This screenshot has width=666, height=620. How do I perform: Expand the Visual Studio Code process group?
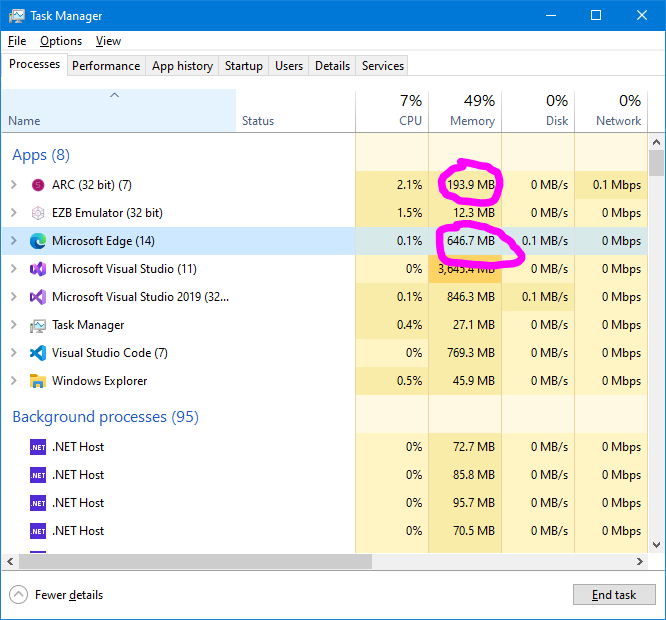tap(14, 353)
